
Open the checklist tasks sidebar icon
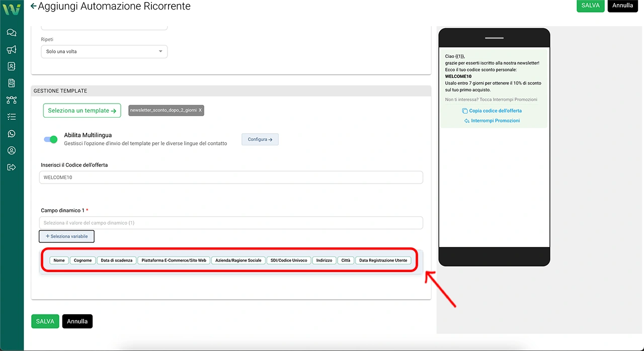[x=12, y=117]
